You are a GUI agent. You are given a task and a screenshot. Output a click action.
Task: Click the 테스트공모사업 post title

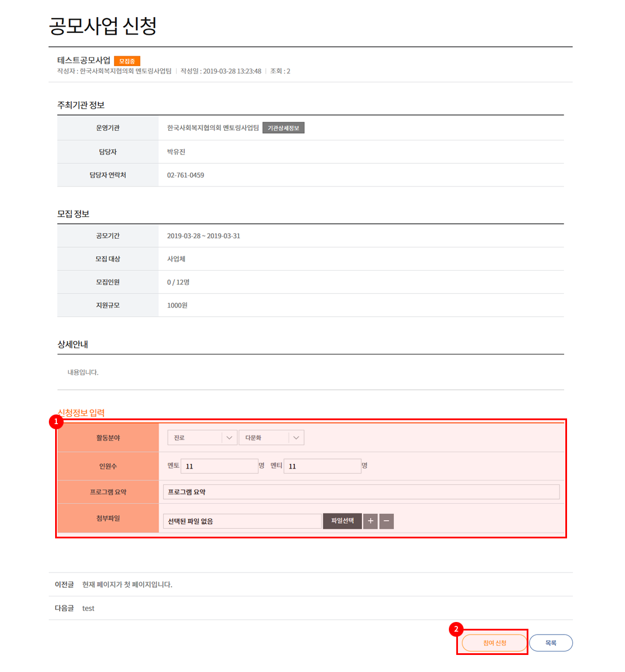(84, 60)
